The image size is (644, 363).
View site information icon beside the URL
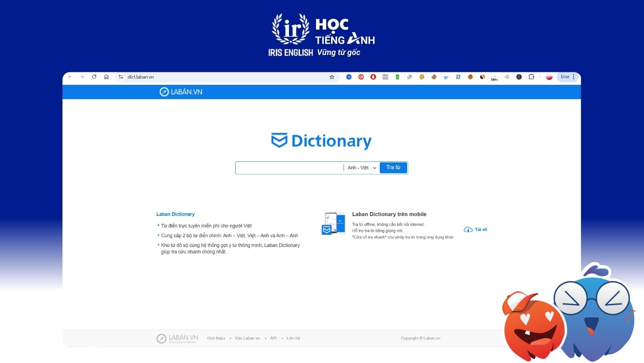[x=121, y=77]
